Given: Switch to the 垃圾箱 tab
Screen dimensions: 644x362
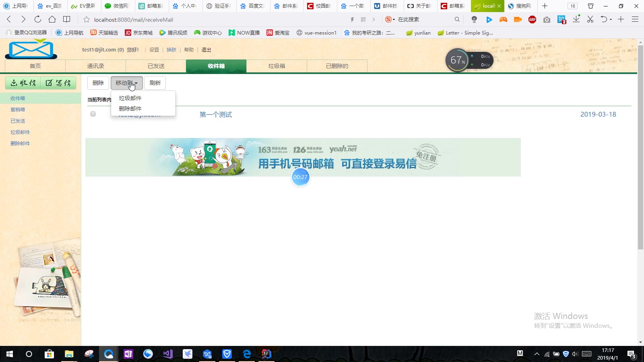Looking at the screenshot, I should coord(277,66).
